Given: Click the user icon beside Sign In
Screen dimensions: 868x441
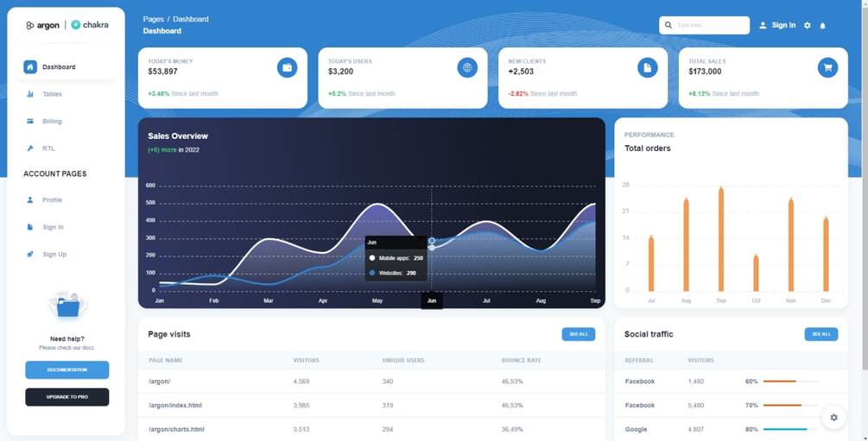Looking at the screenshot, I should point(763,25).
